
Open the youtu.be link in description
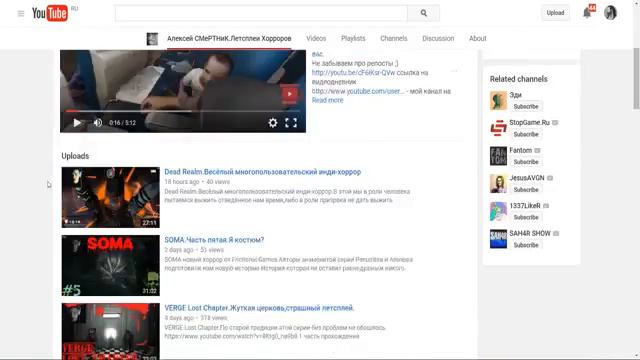tap(353, 73)
